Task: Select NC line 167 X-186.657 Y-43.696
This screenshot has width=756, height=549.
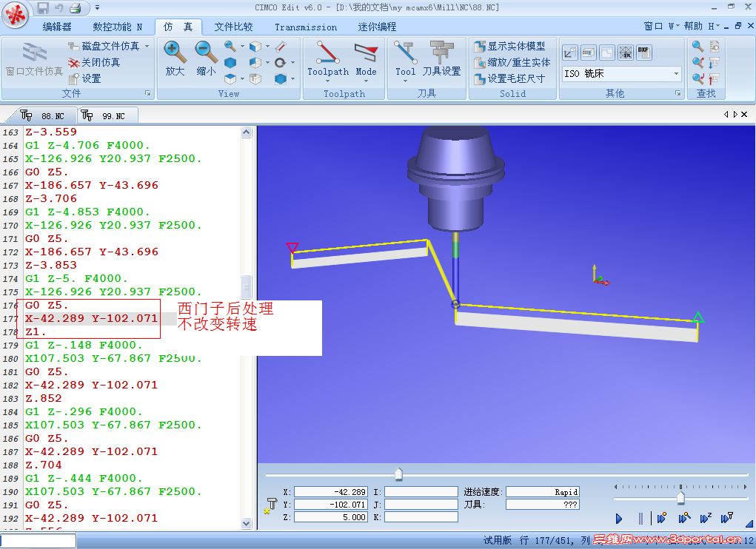Action: click(92, 186)
